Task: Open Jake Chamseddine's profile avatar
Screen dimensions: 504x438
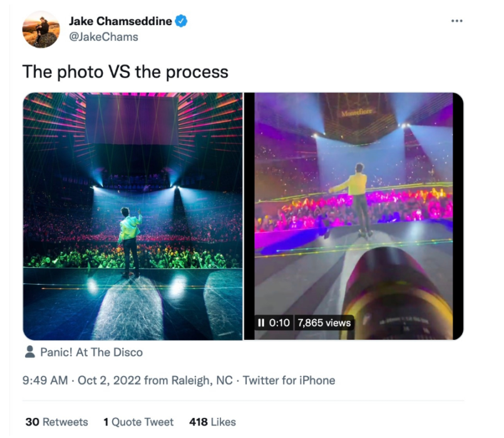Action: coord(41,29)
